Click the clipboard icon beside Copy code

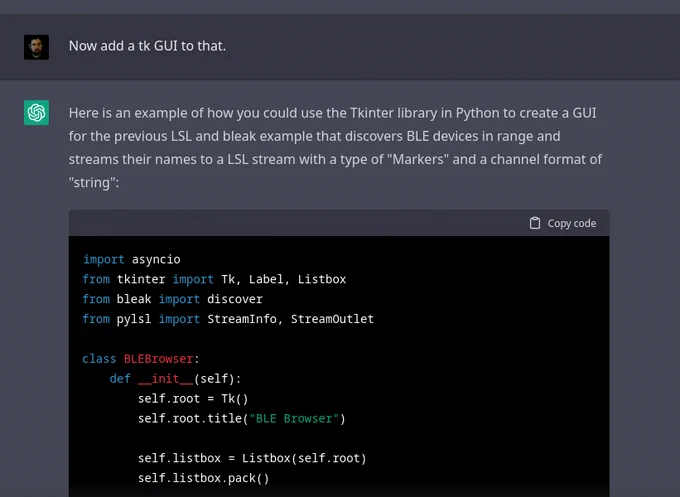pyautogui.click(x=535, y=223)
